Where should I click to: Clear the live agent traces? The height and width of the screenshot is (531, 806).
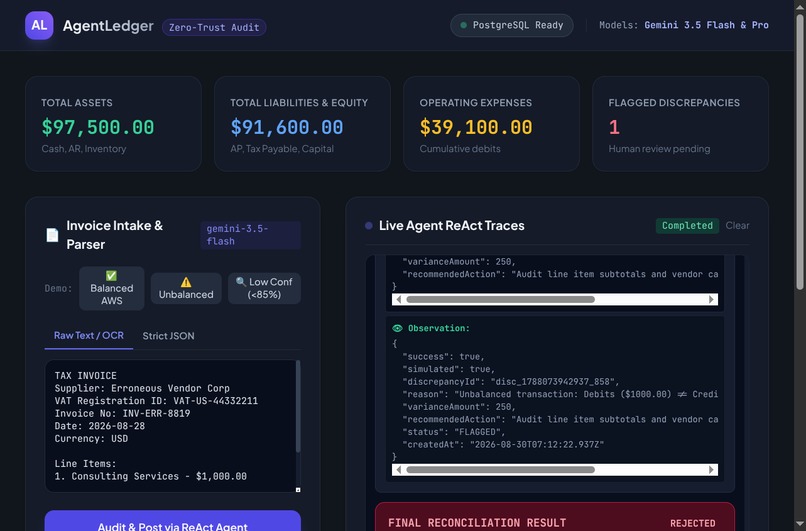737,225
